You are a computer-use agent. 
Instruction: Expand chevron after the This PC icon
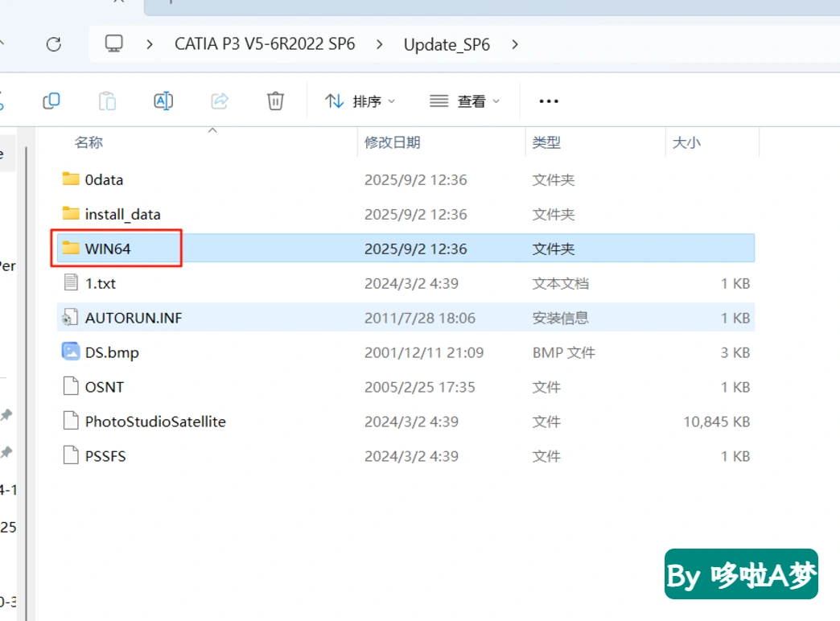(x=150, y=44)
